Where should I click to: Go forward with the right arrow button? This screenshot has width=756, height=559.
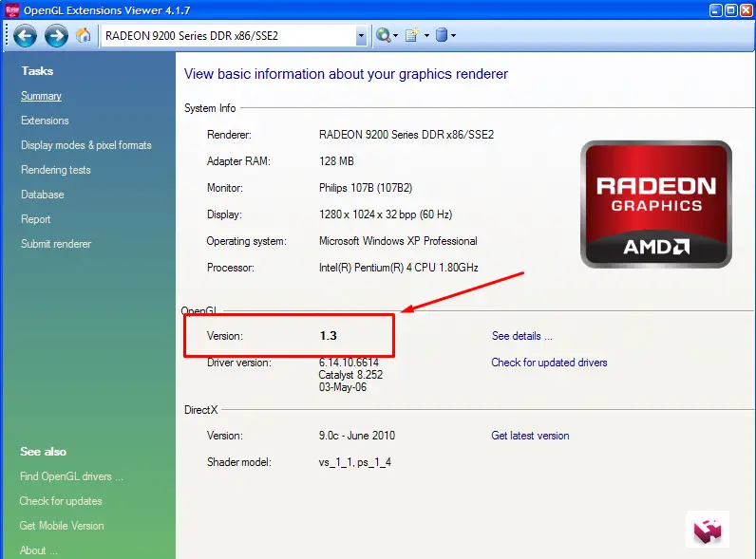coord(56,36)
